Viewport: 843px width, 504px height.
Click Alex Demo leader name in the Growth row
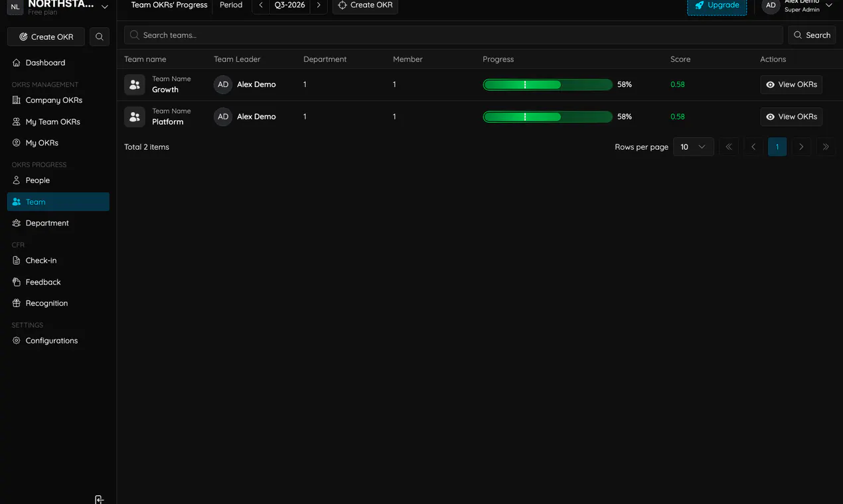tap(256, 85)
